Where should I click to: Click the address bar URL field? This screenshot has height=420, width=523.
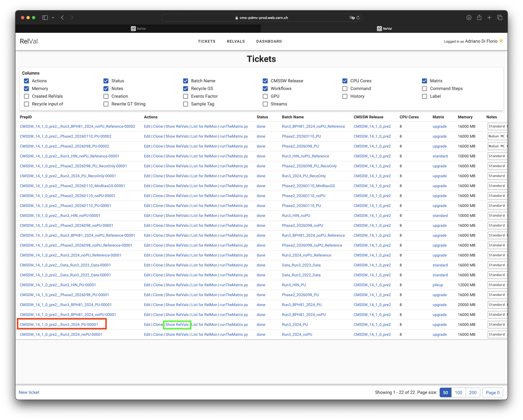(x=261, y=18)
